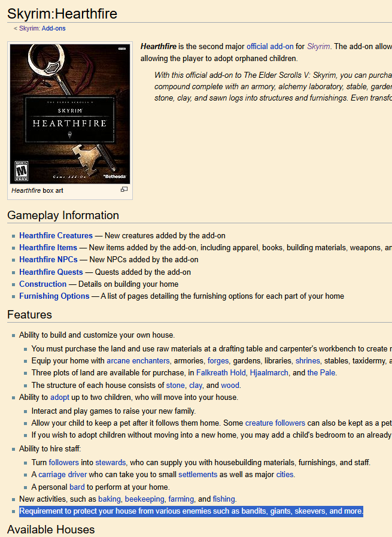Image resolution: width=392 pixels, height=537 pixels.
Task: Open the Pale link
Action: [x=321, y=372]
